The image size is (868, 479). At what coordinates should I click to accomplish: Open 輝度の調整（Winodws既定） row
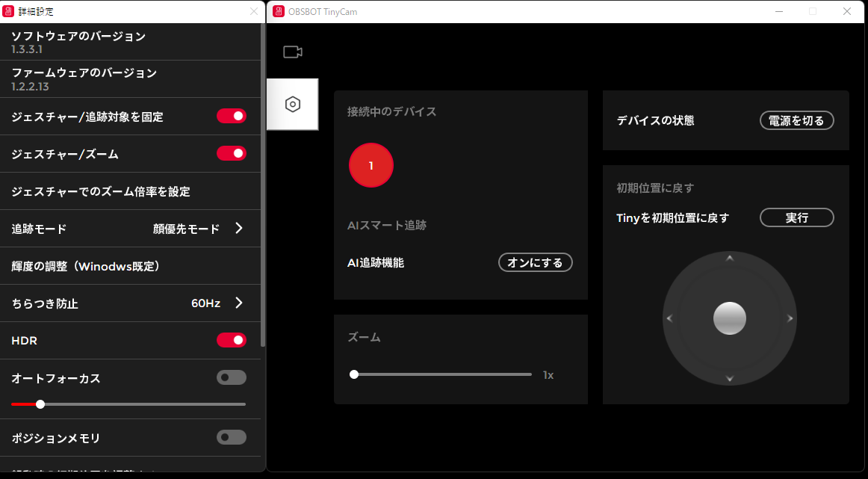click(x=130, y=266)
